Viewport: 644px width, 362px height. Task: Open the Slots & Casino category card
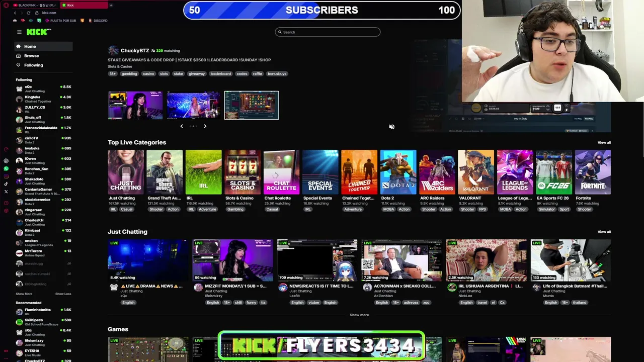(x=243, y=172)
